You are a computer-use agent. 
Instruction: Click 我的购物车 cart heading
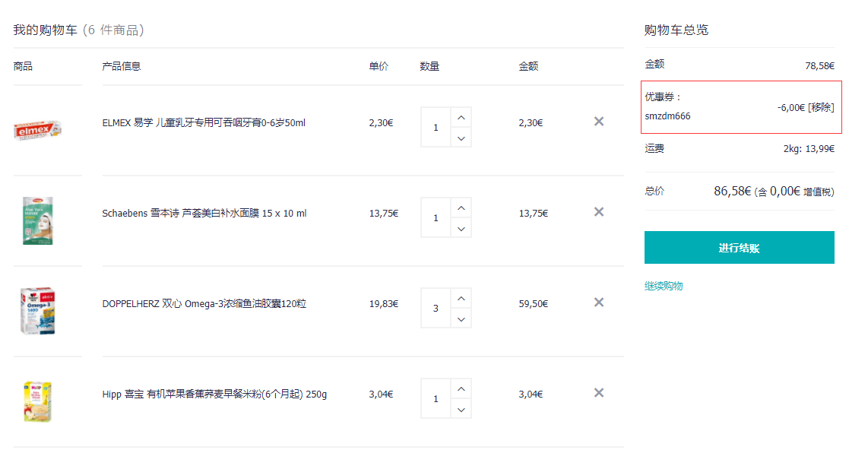tap(46, 30)
